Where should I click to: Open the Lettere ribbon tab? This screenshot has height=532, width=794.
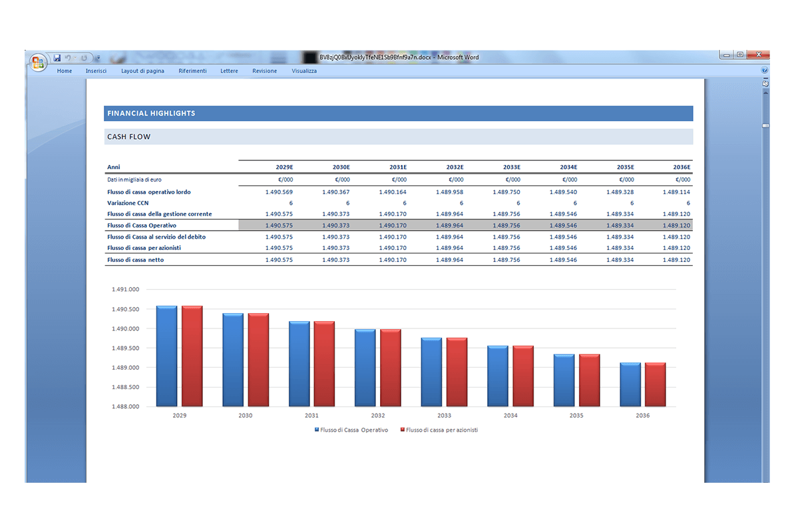[x=229, y=71]
